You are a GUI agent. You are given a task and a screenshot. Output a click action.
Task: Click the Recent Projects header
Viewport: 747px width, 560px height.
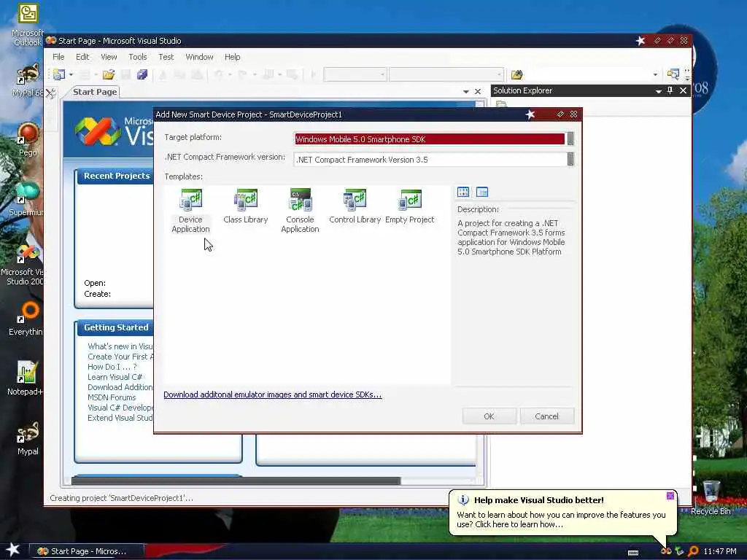(116, 176)
